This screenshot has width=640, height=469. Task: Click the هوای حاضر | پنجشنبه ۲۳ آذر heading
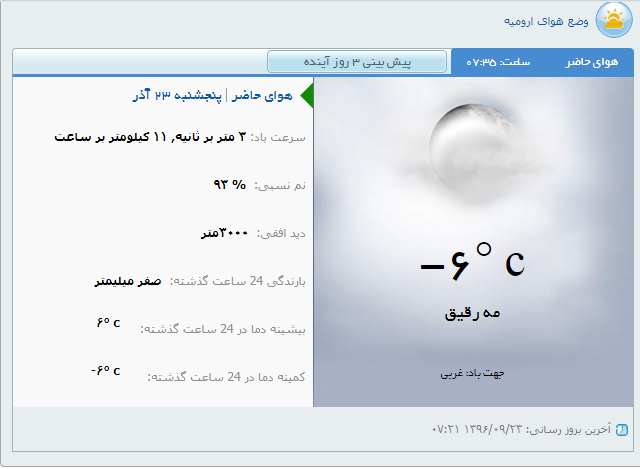tap(213, 96)
